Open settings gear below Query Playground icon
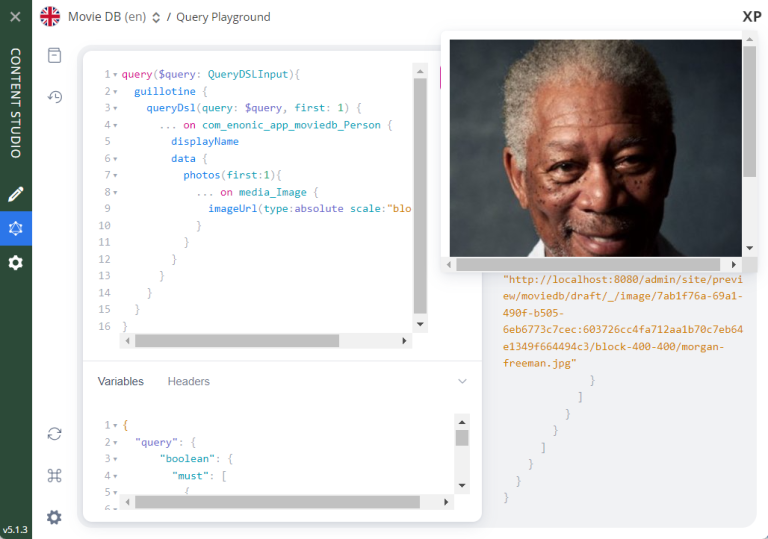This screenshot has height=539, width=768. 15,263
